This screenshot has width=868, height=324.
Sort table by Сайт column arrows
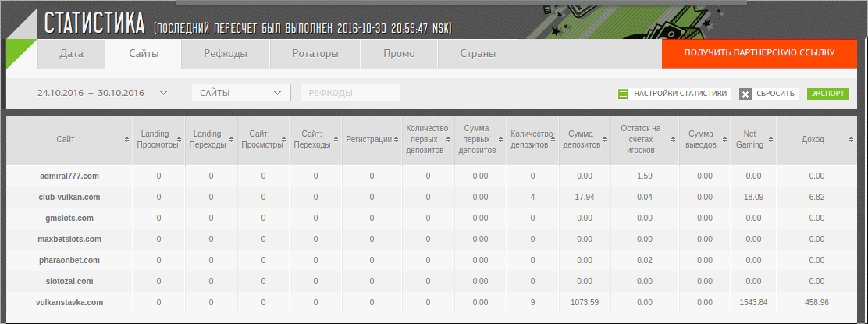(126, 140)
